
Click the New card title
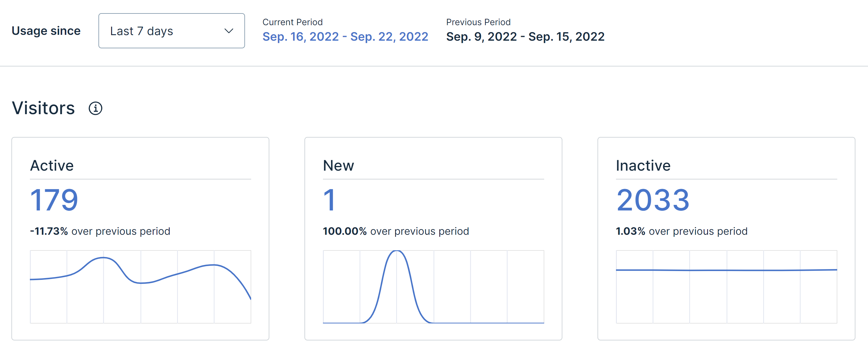pos(338,166)
